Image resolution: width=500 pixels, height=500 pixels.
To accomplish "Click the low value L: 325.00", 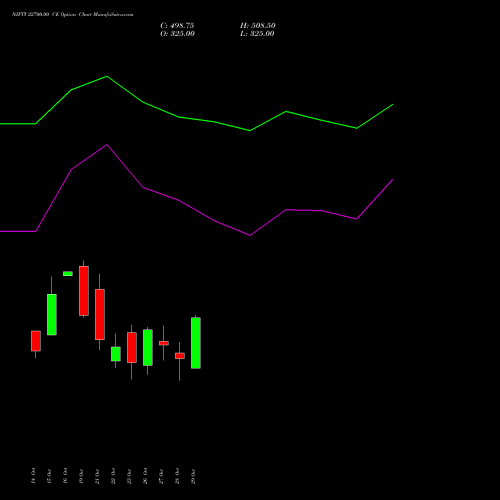I will (257, 34).
